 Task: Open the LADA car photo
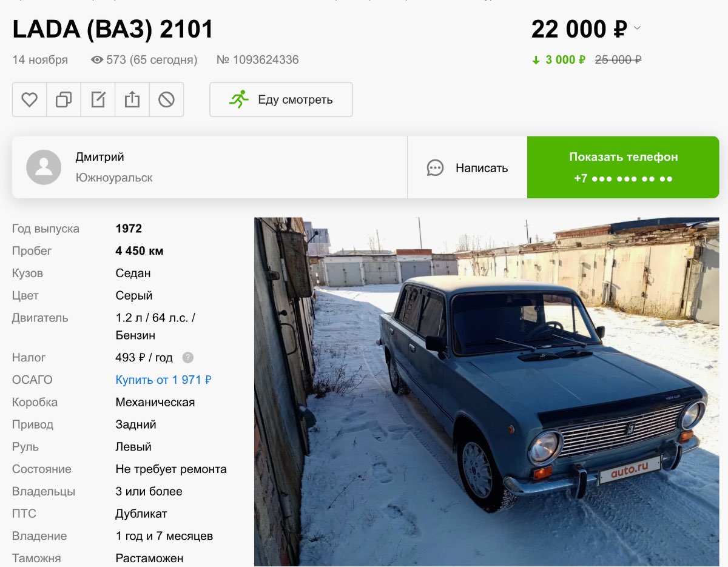tap(487, 392)
